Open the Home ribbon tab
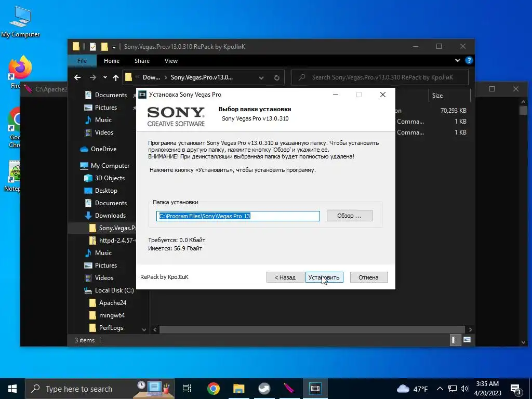The image size is (532, 399). [x=112, y=61]
